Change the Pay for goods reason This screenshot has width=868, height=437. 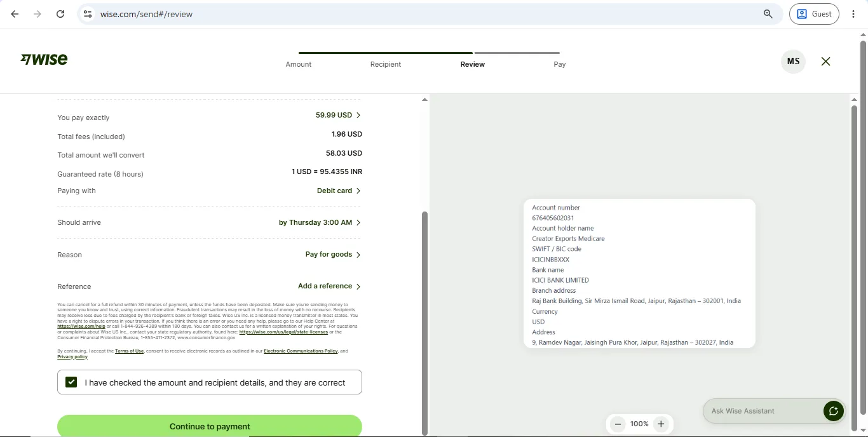click(333, 254)
